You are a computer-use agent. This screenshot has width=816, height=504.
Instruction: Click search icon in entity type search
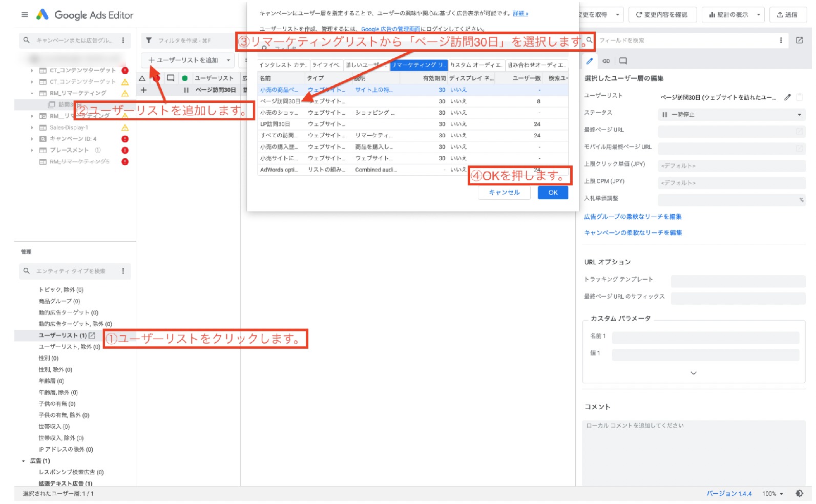point(27,270)
